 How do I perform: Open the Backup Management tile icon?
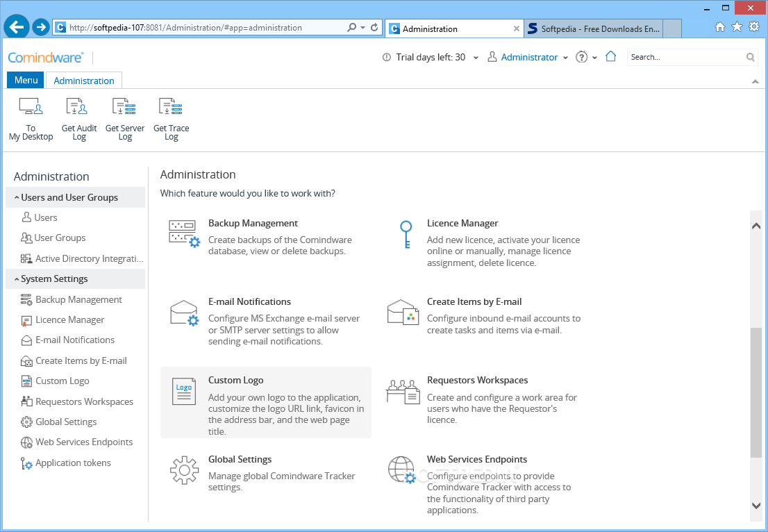[184, 233]
